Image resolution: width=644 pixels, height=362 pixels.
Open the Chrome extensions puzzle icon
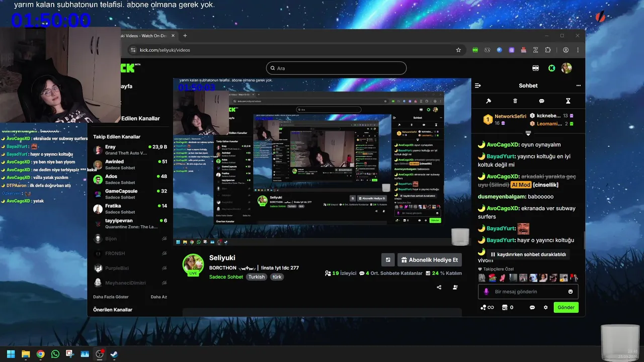548,50
